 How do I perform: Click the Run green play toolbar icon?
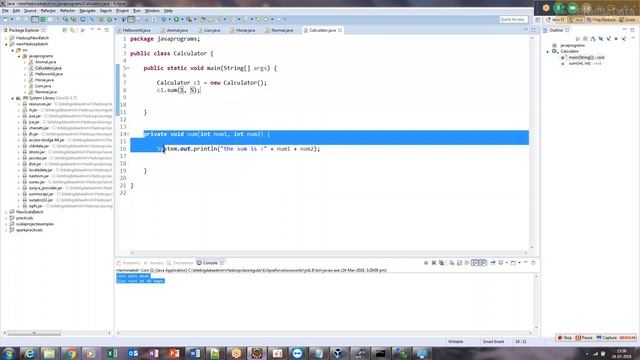point(176,19)
